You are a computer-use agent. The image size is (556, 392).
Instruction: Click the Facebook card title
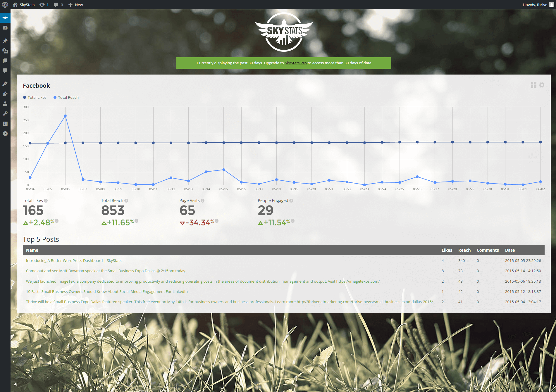[x=36, y=86]
